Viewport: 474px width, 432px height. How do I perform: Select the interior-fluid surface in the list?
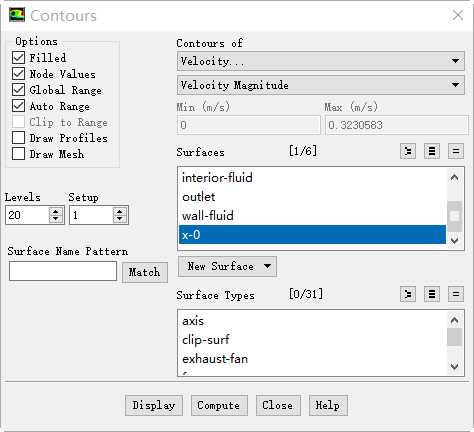(312, 178)
